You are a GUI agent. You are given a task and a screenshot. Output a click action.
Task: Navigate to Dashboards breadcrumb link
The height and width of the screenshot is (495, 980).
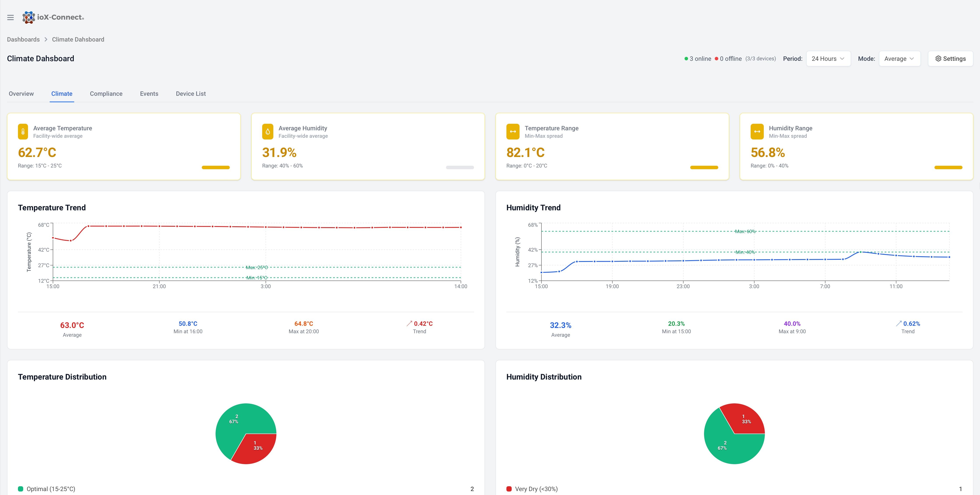tap(23, 40)
